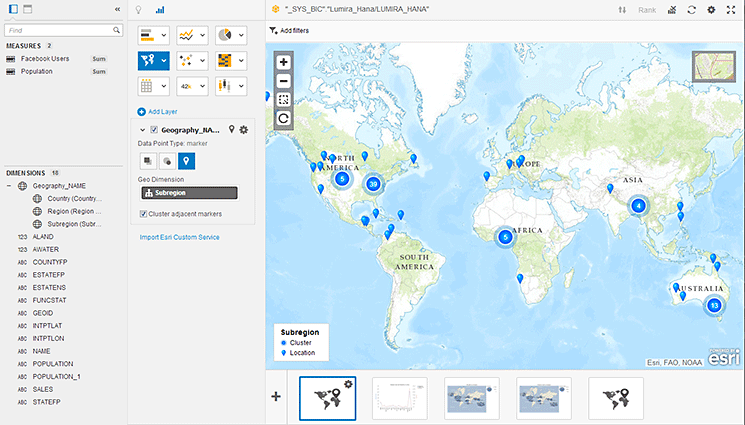Click Add filters
The width and height of the screenshot is (745, 425).
289,30
